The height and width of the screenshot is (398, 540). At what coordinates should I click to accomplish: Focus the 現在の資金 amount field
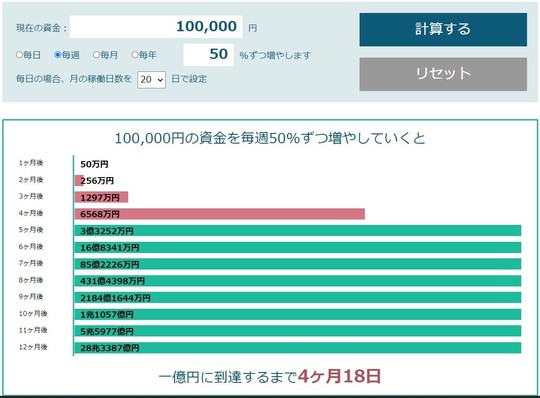(156, 27)
